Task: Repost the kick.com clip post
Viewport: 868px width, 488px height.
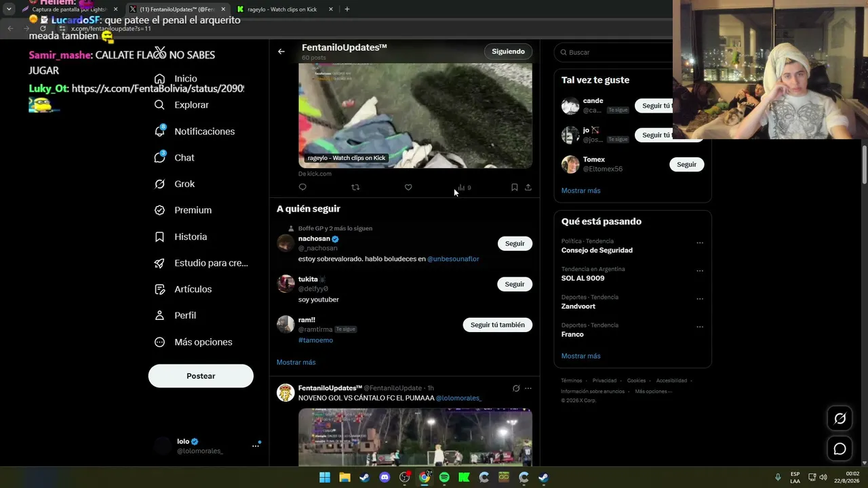Action: point(355,187)
